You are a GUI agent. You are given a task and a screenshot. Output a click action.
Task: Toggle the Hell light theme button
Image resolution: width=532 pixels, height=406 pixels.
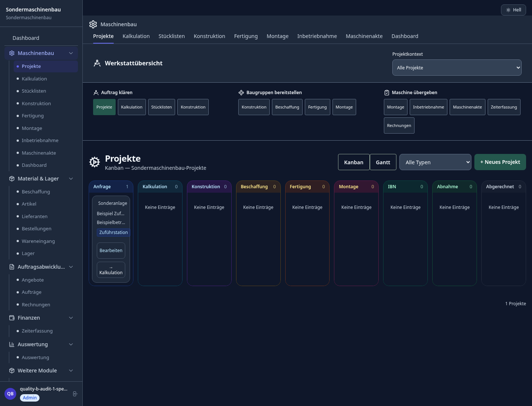click(x=514, y=10)
